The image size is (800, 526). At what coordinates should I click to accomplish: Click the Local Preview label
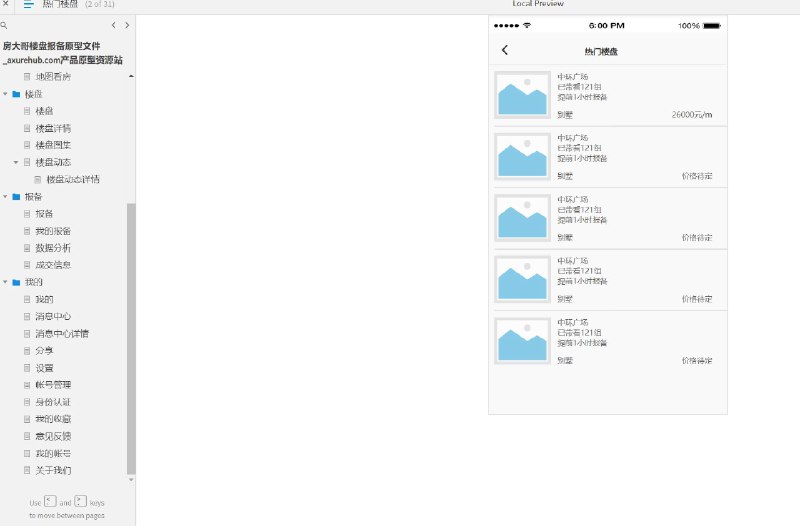(538, 4)
